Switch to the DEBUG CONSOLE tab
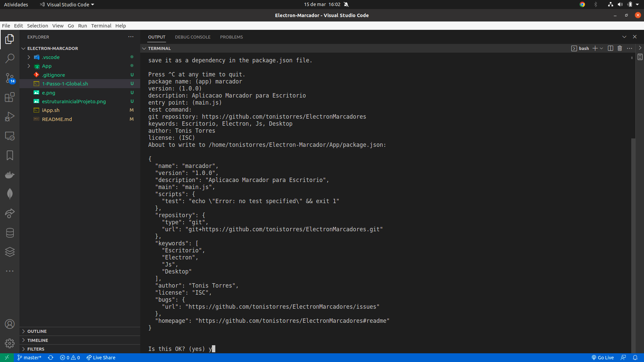Screen dimensions: 644x362 click(x=193, y=37)
